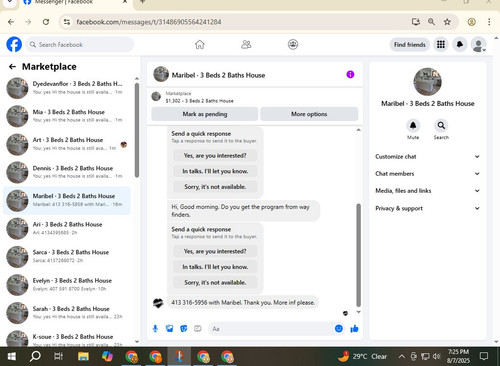Open Sarca 3 Beds 2 Baths conversation
The width and height of the screenshot is (500, 366).
click(67, 256)
